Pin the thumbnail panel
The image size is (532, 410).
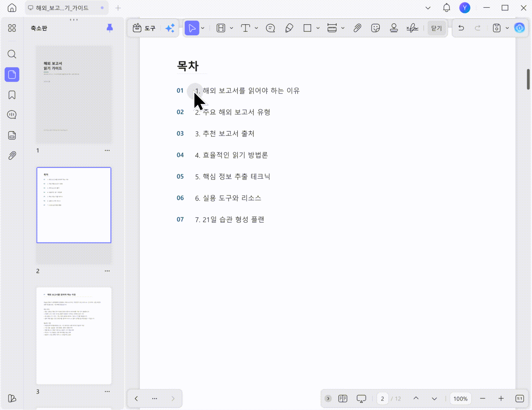pyautogui.click(x=110, y=28)
